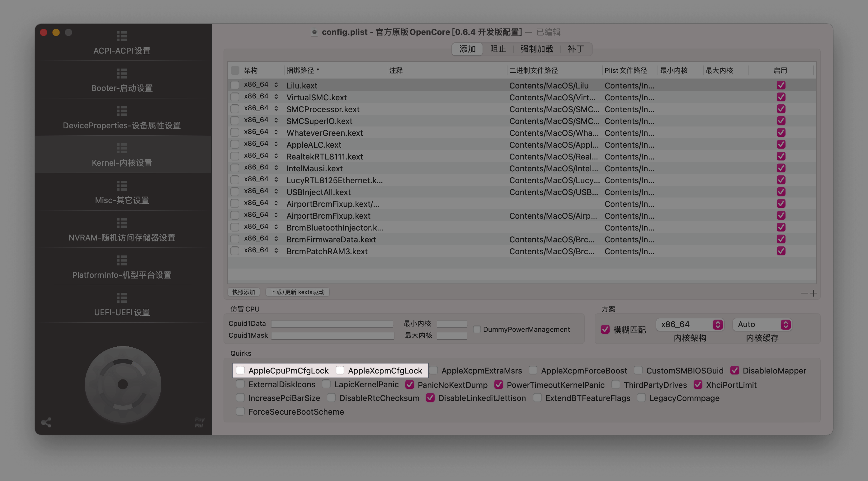
Task: Open Misc section list icon
Action: click(122, 185)
